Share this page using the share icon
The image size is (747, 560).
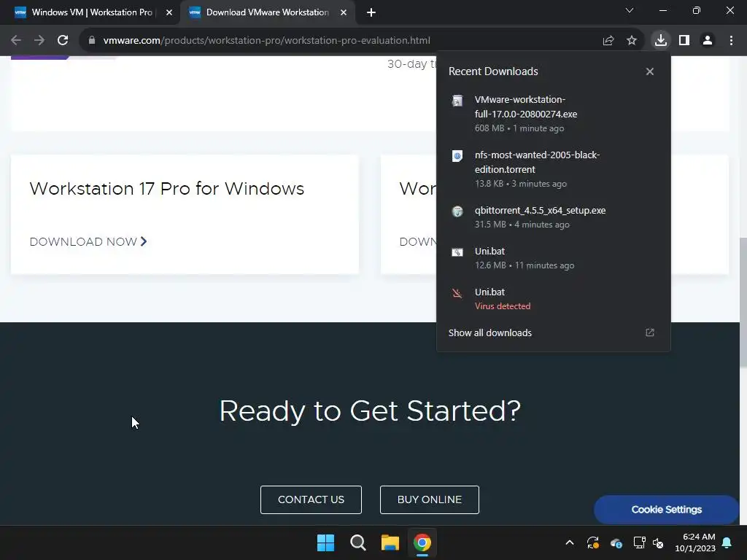[608, 41]
